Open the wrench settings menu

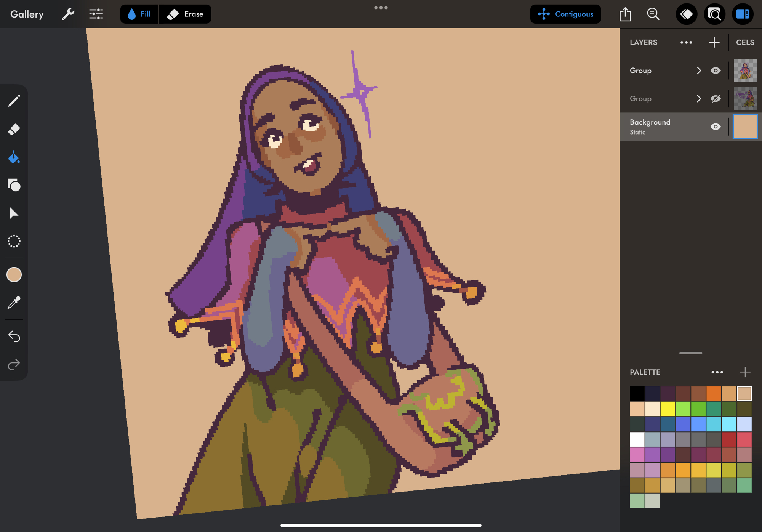[x=68, y=14]
